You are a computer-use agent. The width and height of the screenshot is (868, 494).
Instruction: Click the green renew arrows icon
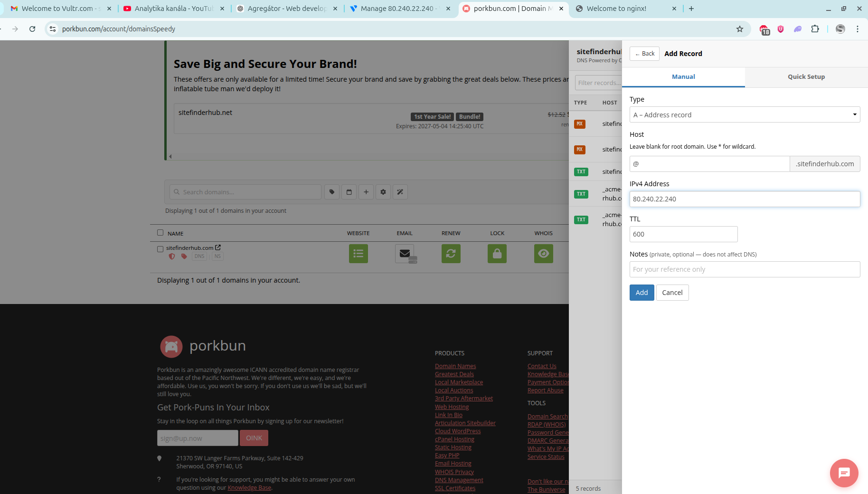pos(451,254)
